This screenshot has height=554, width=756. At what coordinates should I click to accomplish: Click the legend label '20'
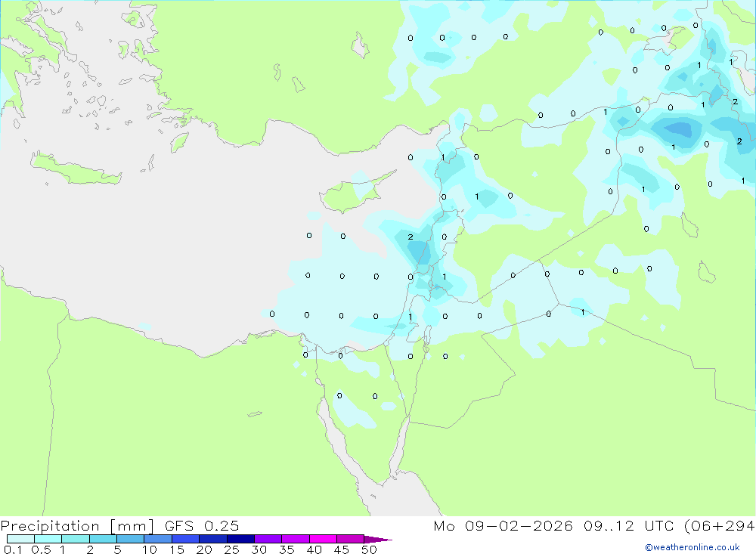(204, 549)
